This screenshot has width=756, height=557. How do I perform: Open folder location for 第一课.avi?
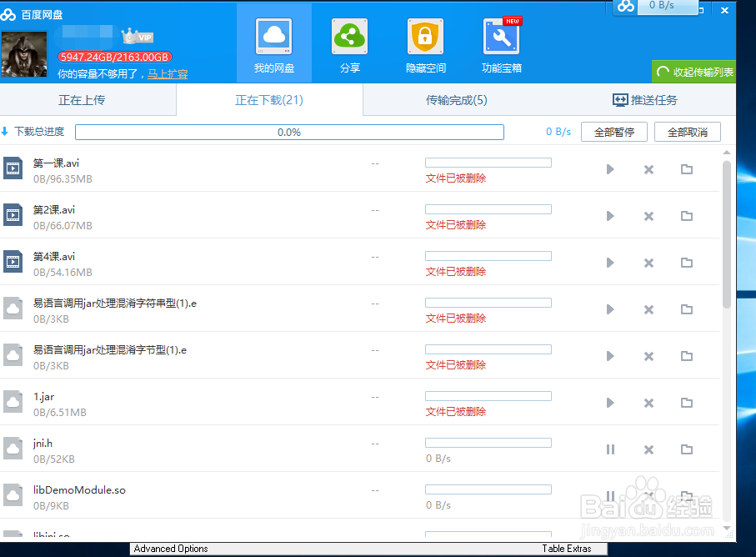686,168
